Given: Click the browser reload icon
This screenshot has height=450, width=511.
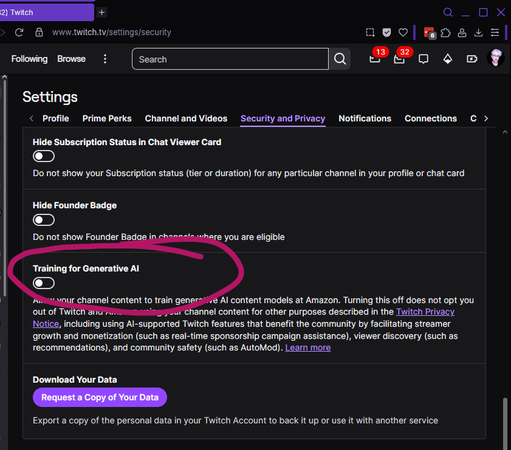Looking at the screenshot, I should click(19, 32).
